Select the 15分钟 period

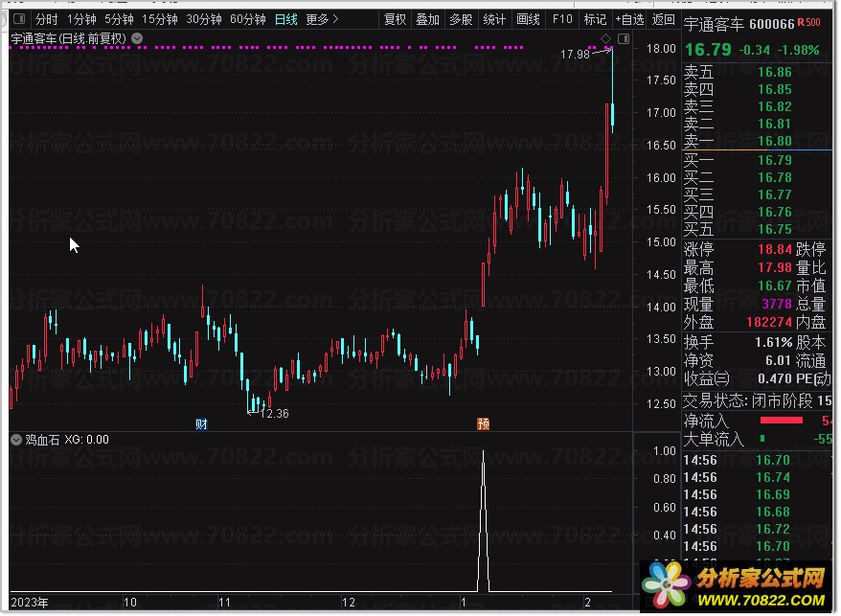tap(160, 20)
